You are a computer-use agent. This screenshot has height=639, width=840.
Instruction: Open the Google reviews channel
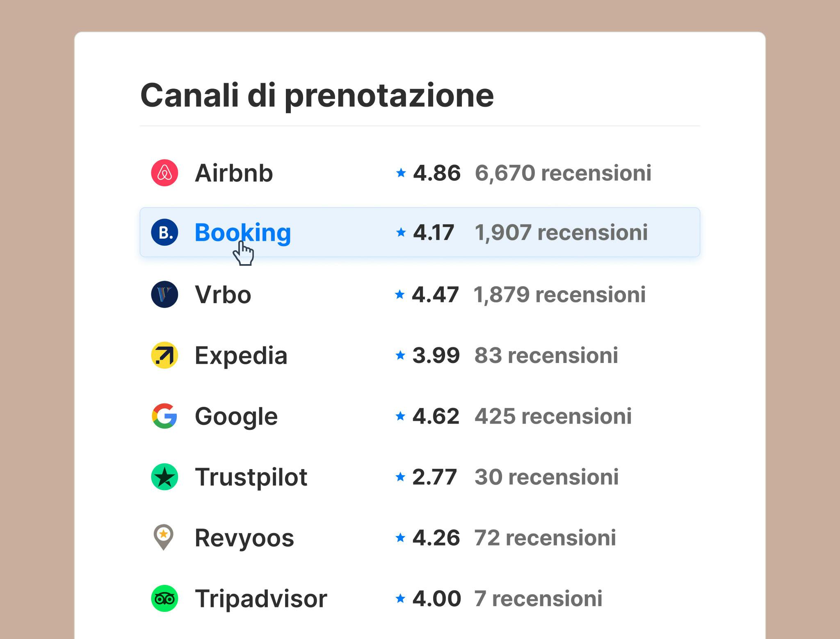(236, 416)
